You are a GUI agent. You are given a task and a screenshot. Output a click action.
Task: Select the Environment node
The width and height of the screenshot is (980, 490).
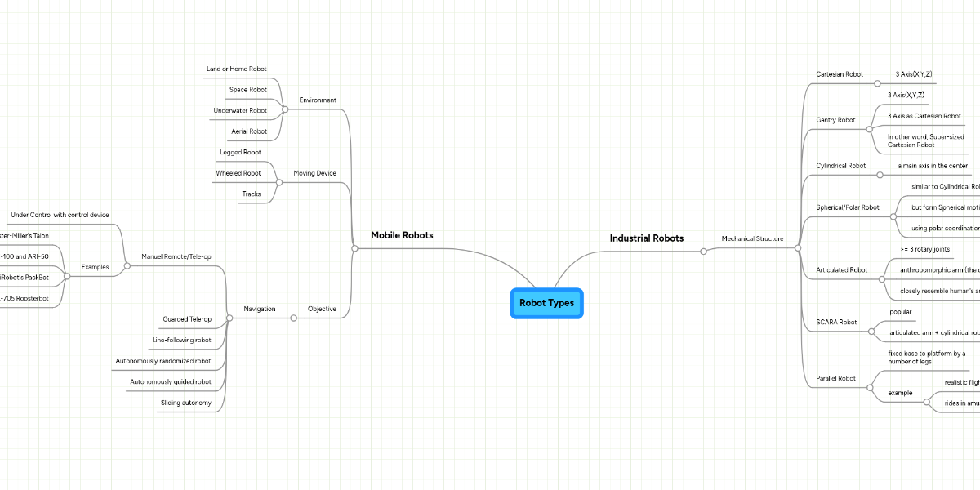317,100
